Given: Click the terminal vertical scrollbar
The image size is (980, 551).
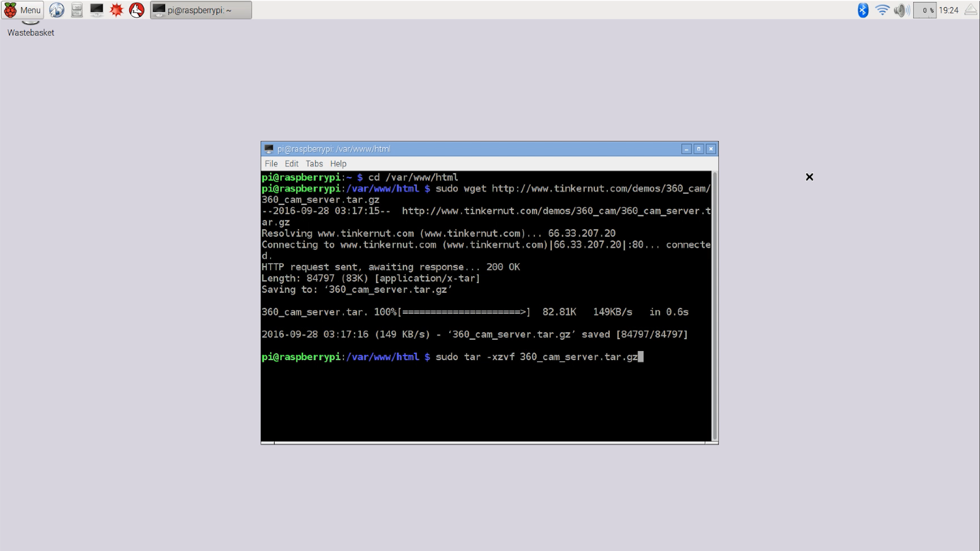Looking at the screenshot, I should (x=715, y=306).
